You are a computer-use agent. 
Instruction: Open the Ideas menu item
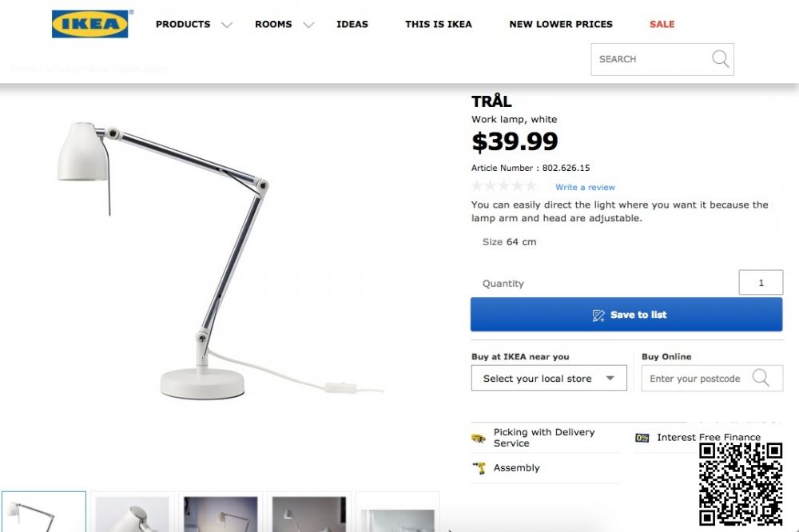(352, 24)
